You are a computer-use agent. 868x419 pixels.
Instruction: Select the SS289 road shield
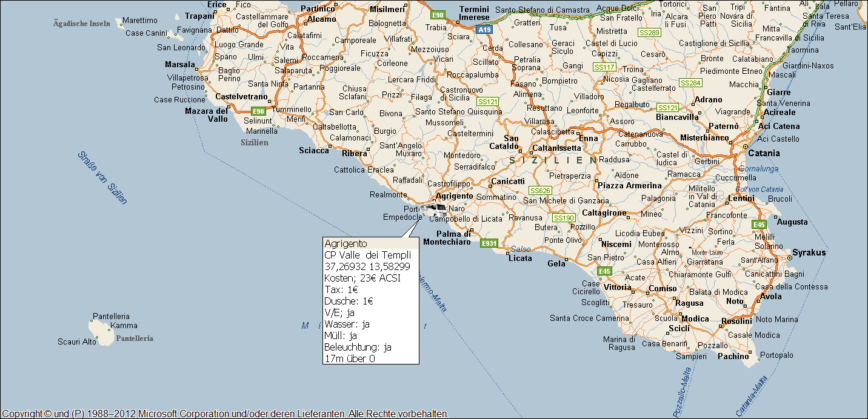[649, 32]
